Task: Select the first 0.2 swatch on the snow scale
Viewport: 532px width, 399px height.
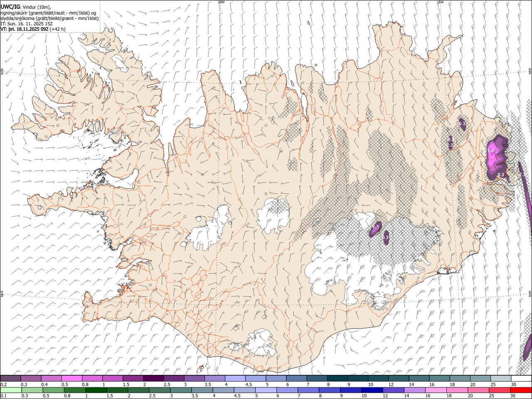Action: (x=10, y=378)
